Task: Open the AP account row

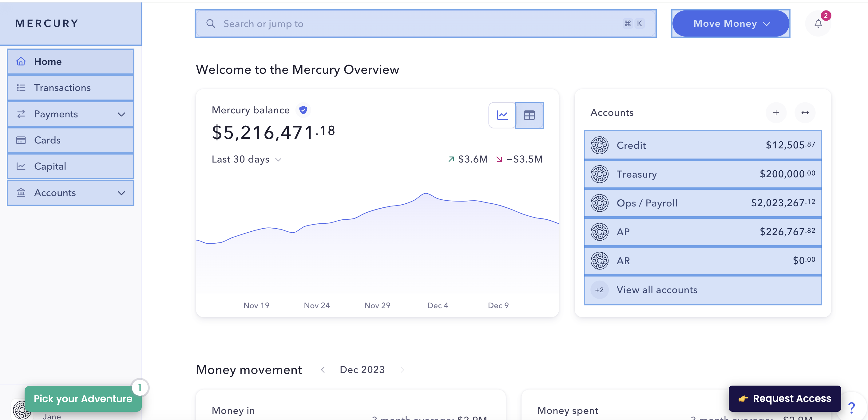Action: 703,232
